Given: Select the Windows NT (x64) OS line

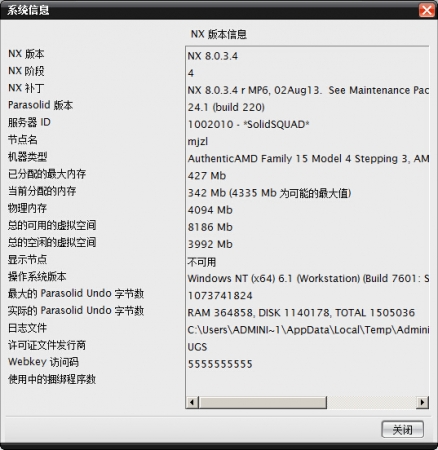Looking at the screenshot, I should click(x=308, y=278).
